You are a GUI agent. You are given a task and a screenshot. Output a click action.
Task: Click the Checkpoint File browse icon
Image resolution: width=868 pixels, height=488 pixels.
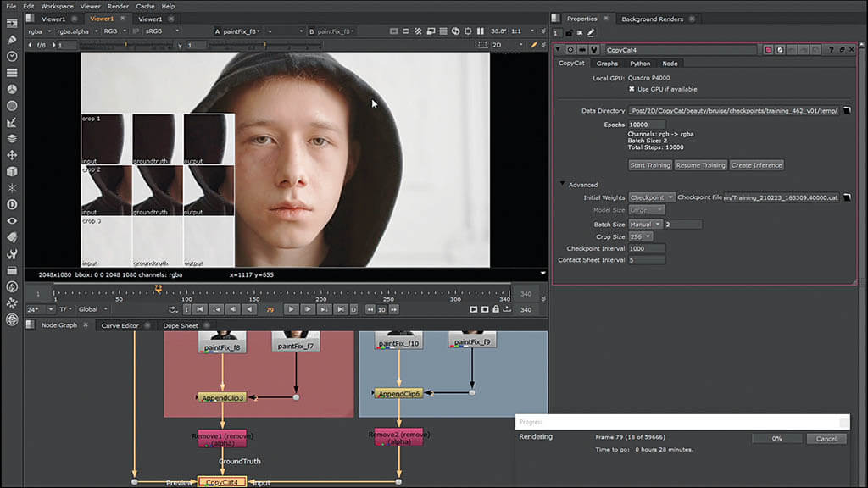(846, 197)
